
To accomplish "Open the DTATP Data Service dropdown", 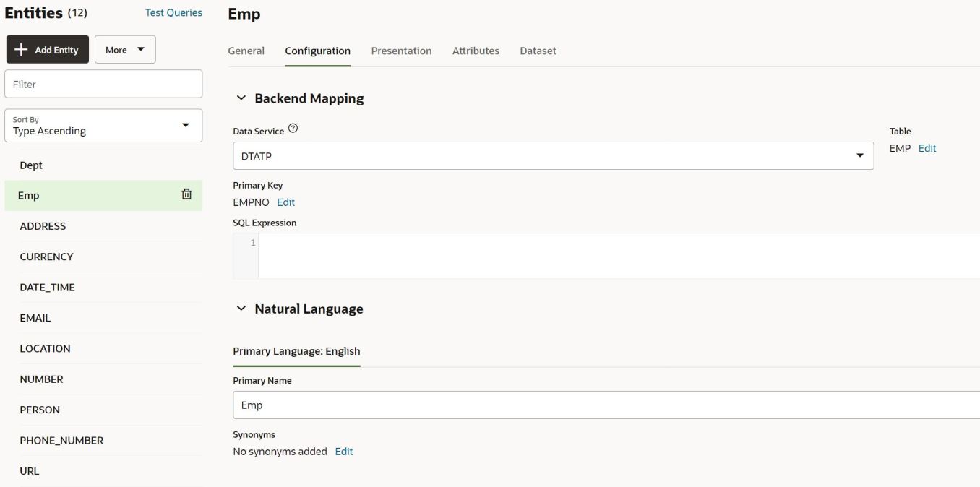I will coord(553,155).
